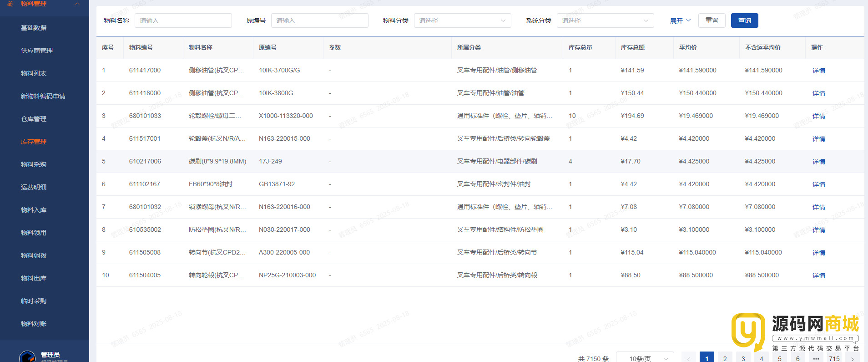Screen dimensions: 868x362
Task: Focus the 物料名称 input field
Action: click(183, 20)
